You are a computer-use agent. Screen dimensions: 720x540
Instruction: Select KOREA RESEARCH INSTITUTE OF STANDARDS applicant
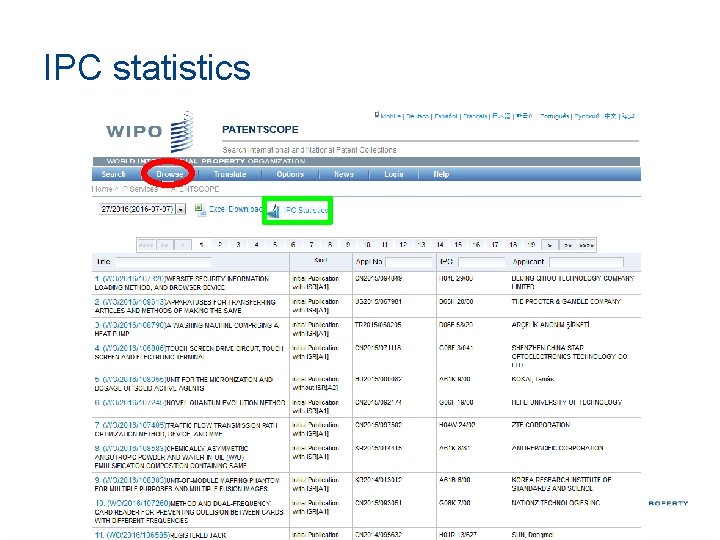click(x=561, y=484)
